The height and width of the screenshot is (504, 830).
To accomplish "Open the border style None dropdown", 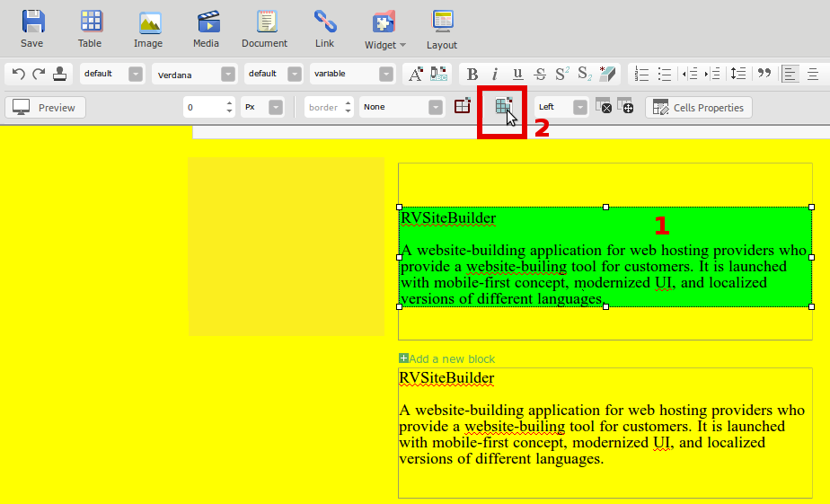I will (436, 108).
